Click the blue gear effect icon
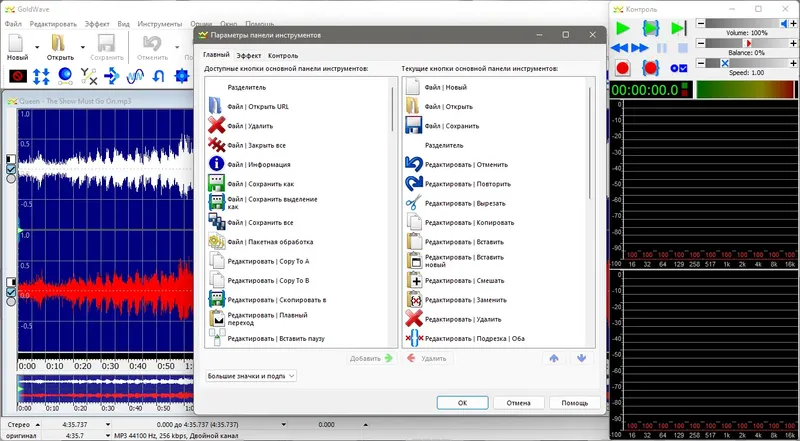Image resolution: width=800 pixels, height=441 pixels. click(182, 76)
